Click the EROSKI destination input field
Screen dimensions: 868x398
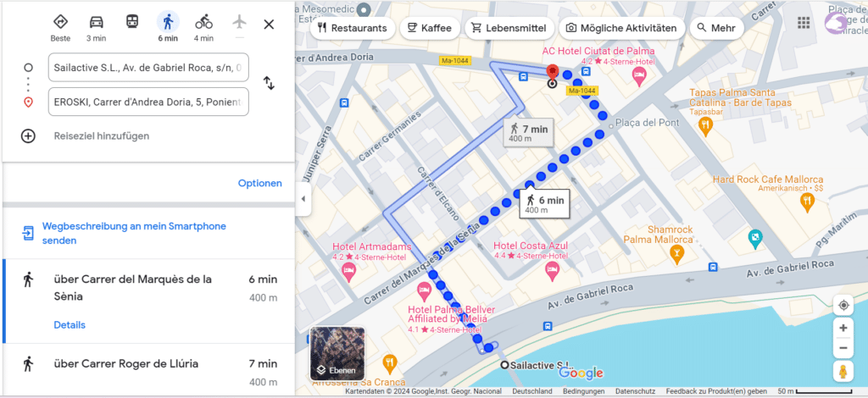[148, 102]
